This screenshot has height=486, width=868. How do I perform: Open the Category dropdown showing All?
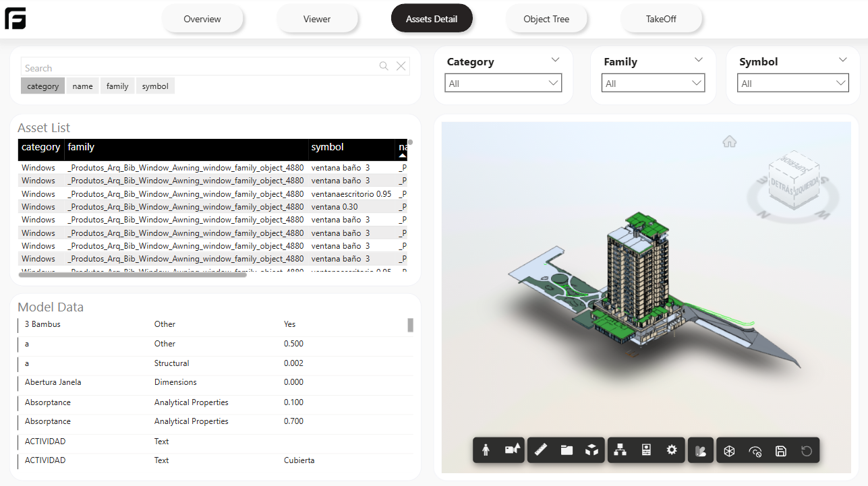[x=503, y=84]
